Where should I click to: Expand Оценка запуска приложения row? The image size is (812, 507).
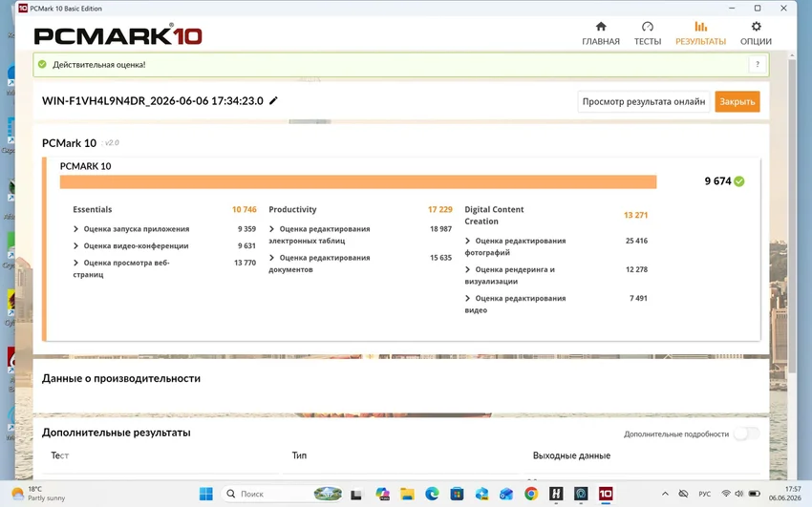75,228
